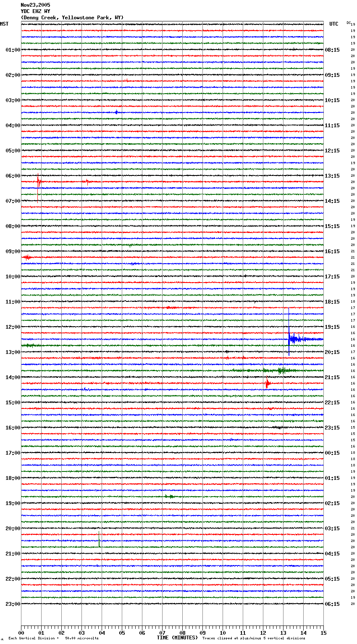This screenshot has height=644, width=357.
Task: Select the "23:00" MST time label
Action: [13, 604]
